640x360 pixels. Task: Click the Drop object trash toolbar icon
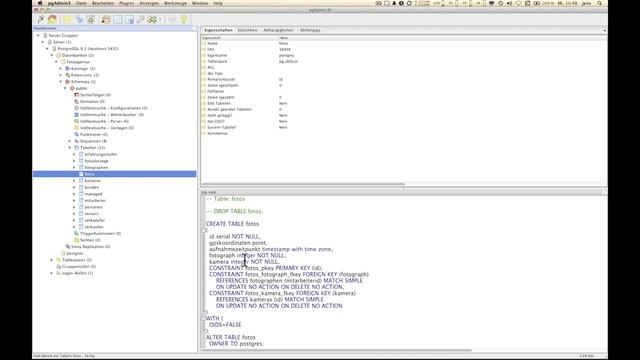pyautogui.click(x=91, y=19)
